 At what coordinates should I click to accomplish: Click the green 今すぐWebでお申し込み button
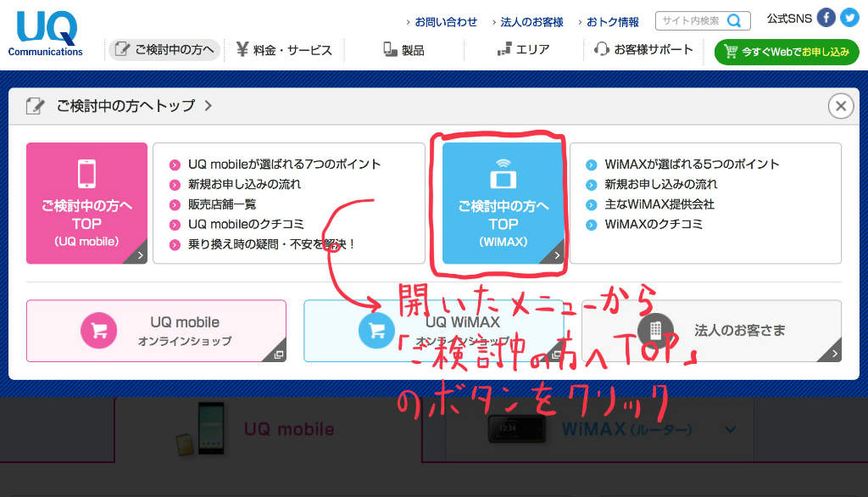(786, 52)
